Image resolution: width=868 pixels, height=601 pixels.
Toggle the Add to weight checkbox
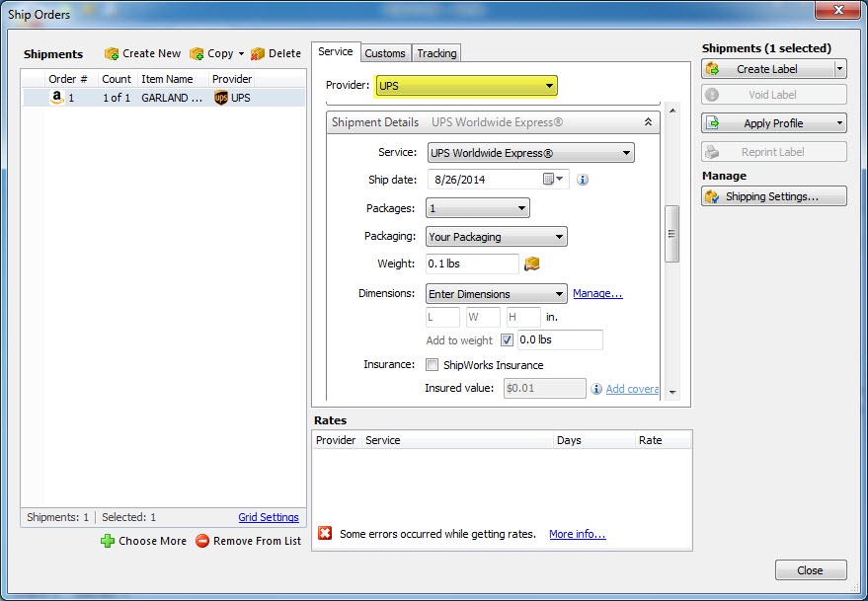coord(507,339)
